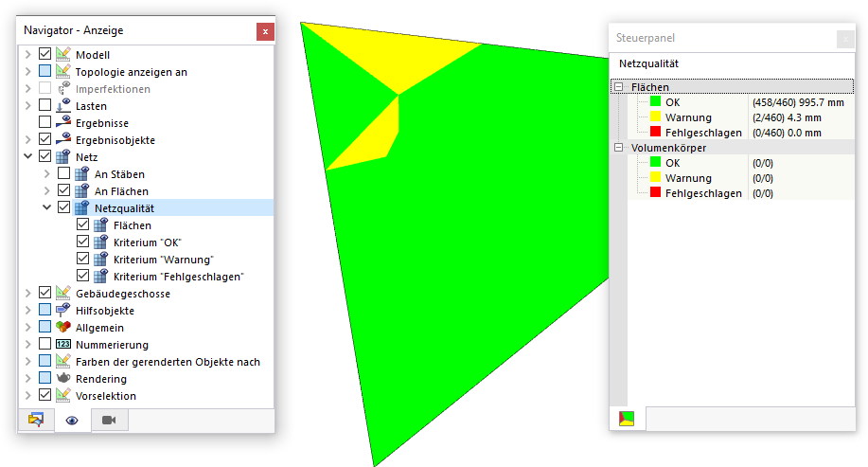Enable the Ergebnisse checkbox
Image resolution: width=868 pixels, height=467 pixels.
click(x=44, y=122)
